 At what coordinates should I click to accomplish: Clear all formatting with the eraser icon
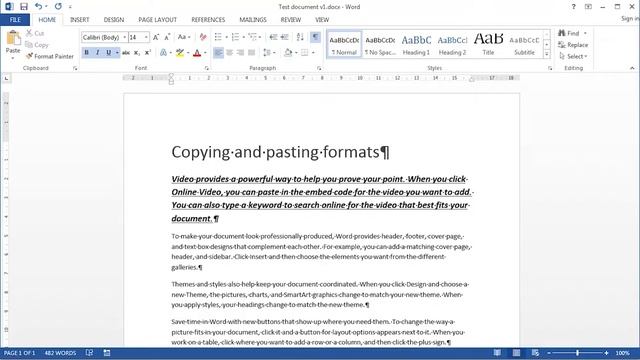[202, 37]
